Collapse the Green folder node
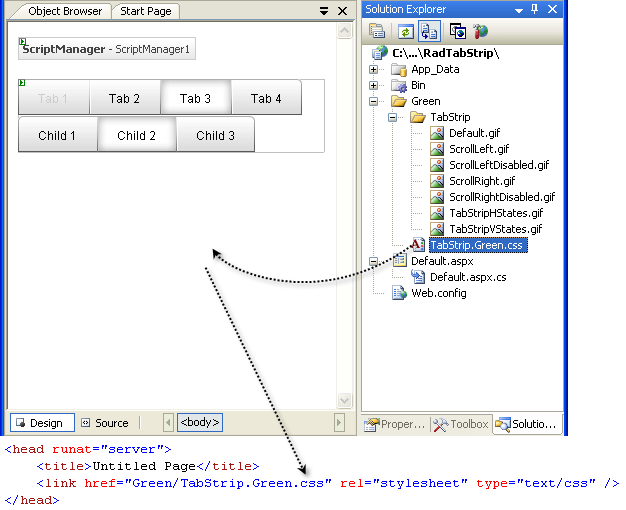 click(374, 101)
